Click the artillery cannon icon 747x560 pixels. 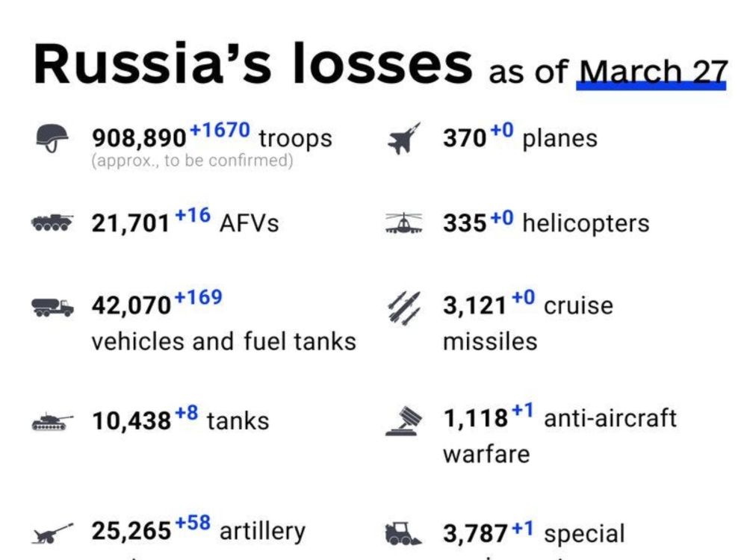(x=52, y=533)
